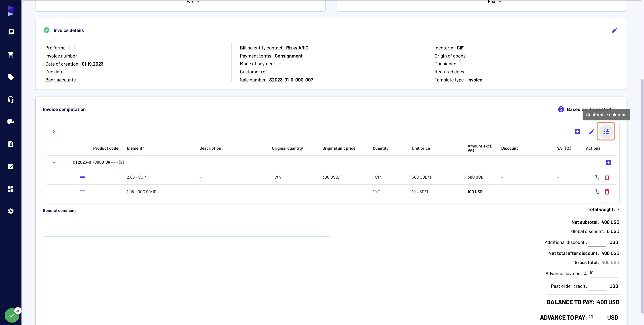
Task: Click the General comment text box
Action: coord(187,226)
